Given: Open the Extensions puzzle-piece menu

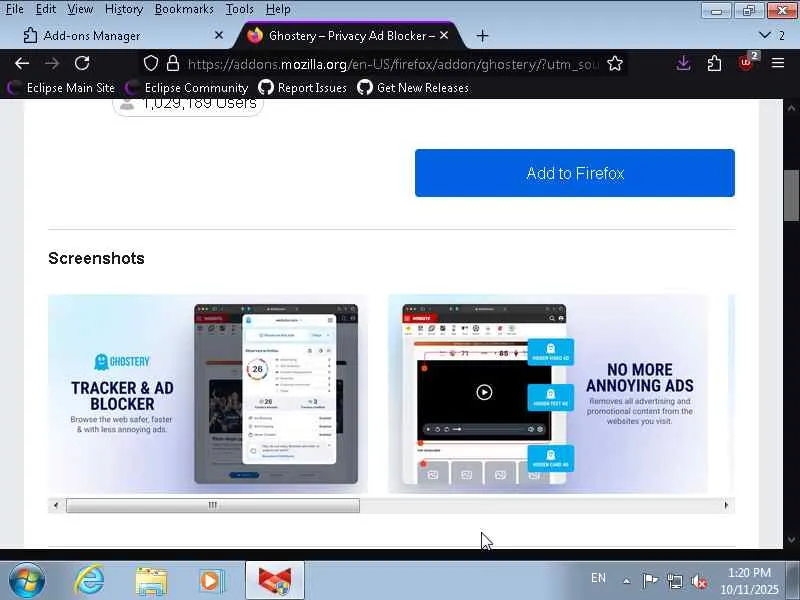Looking at the screenshot, I should (x=714, y=63).
